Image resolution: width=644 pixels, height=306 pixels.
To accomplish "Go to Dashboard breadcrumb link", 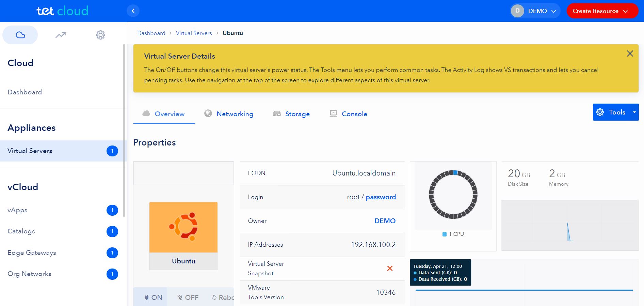I will (x=151, y=33).
